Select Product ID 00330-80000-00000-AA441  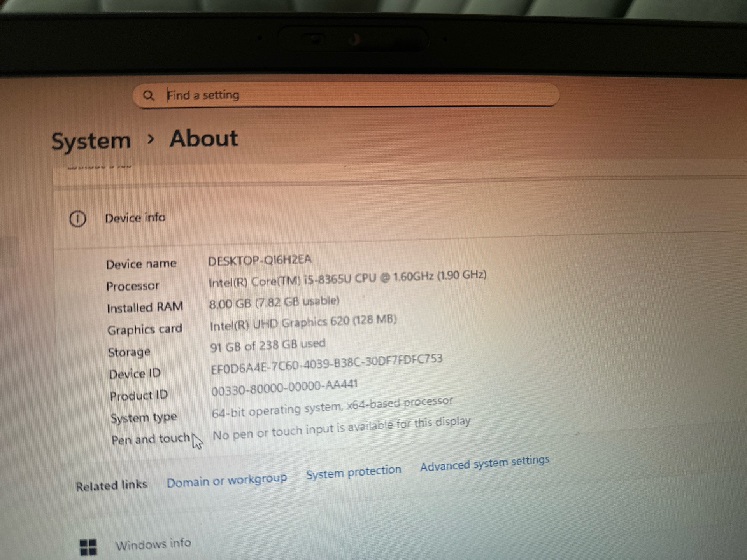pyautogui.click(x=284, y=388)
